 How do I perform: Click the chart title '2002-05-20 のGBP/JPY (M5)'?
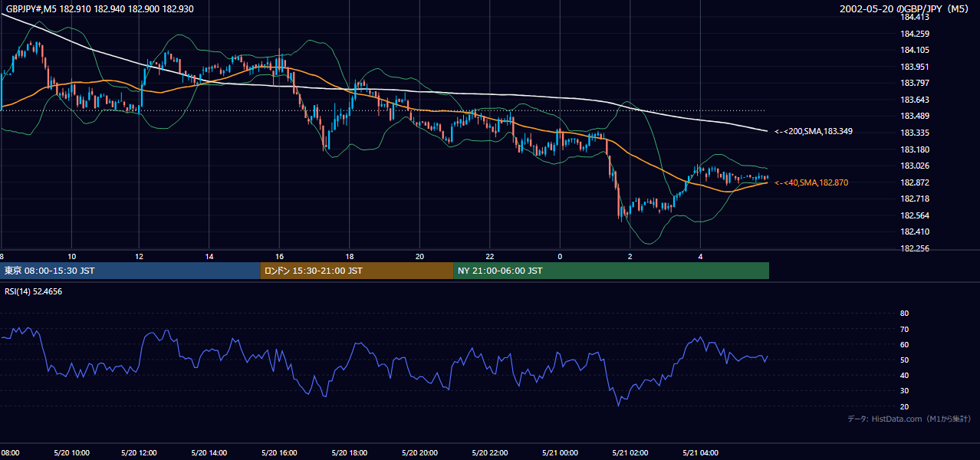coord(906,9)
